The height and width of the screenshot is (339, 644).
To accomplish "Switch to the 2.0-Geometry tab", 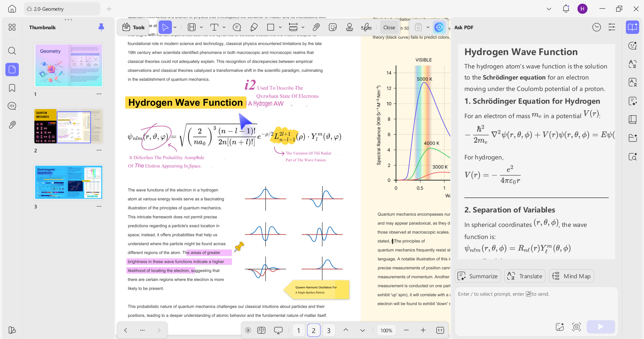I will (62, 9).
